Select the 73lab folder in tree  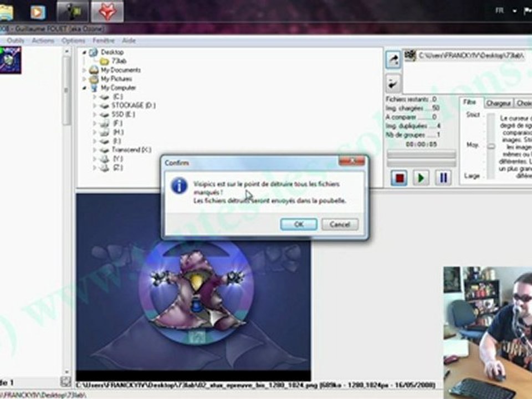(x=119, y=61)
